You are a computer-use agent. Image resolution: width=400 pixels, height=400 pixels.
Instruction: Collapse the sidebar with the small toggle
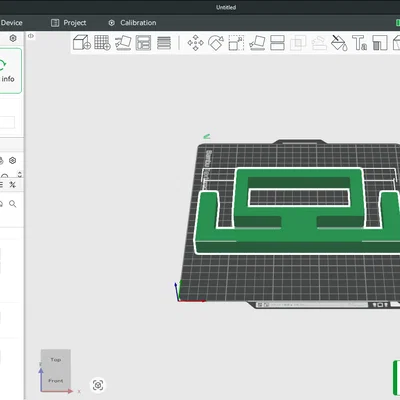[x=31, y=36]
